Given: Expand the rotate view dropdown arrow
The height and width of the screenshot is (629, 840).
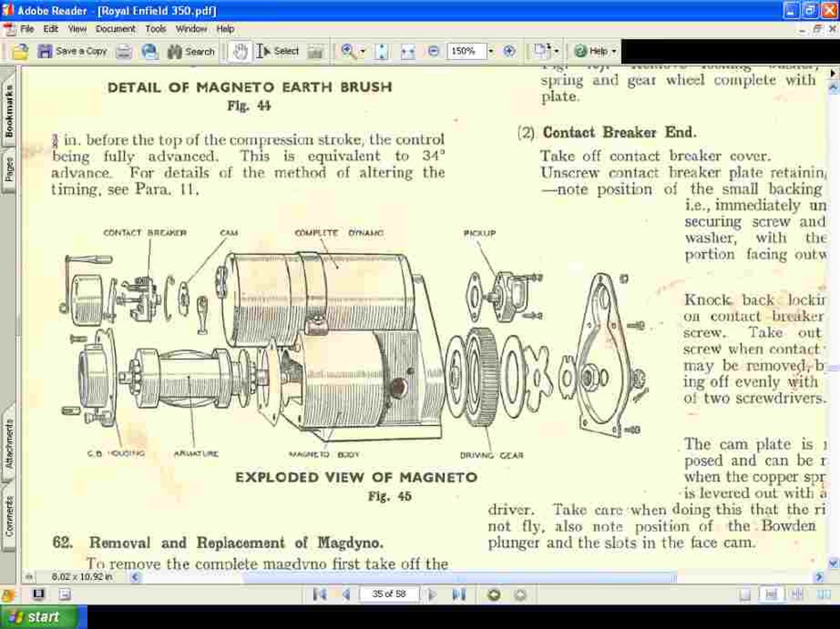Looking at the screenshot, I should [556, 51].
